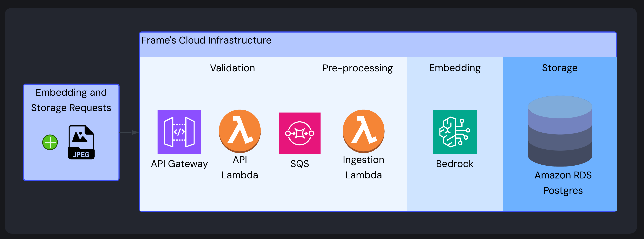The height and width of the screenshot is (239, 644).
Task: Select the Ingestion Lambda orange icon
Action: pos(363,131)
